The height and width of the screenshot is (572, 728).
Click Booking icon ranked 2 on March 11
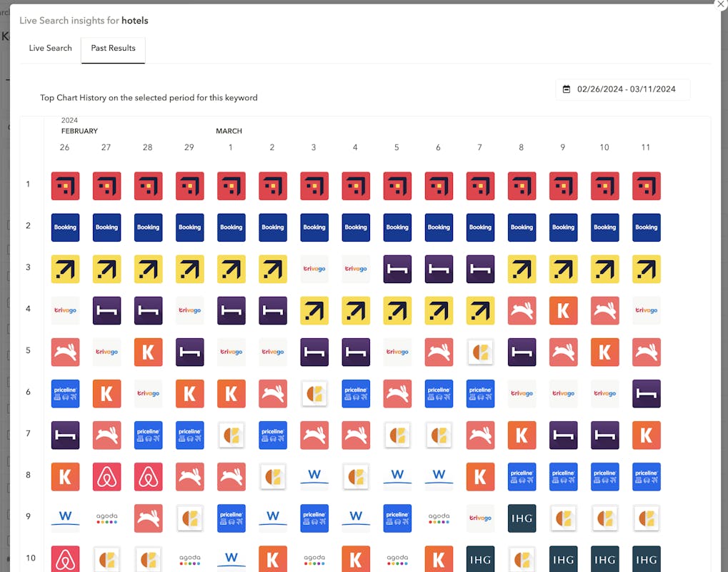click(x=646, y=227)
